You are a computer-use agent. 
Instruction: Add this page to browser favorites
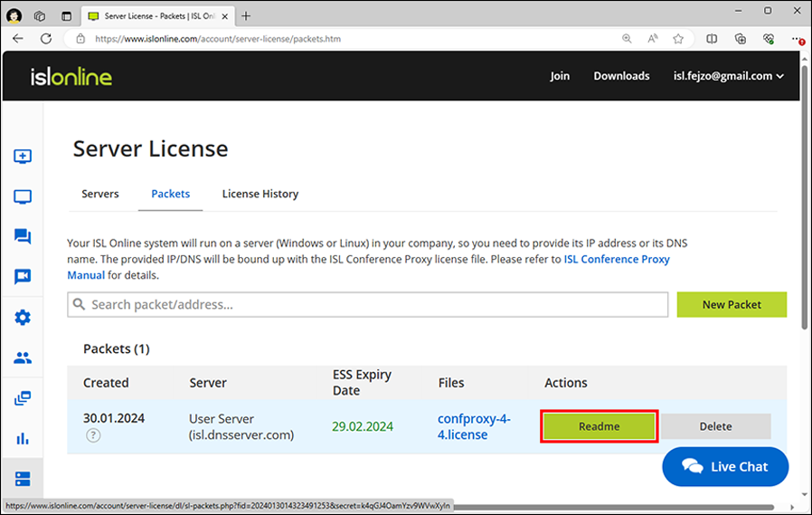click(x=678, y=39)
